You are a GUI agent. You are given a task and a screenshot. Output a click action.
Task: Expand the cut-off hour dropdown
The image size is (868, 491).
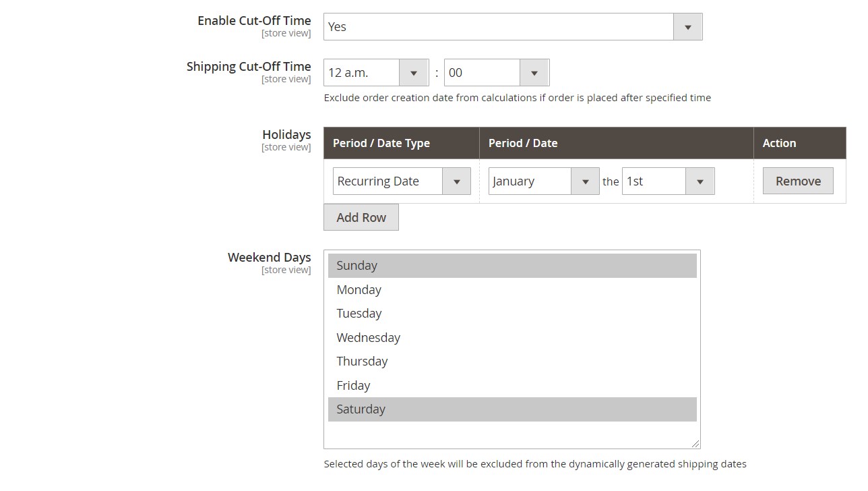375,73
